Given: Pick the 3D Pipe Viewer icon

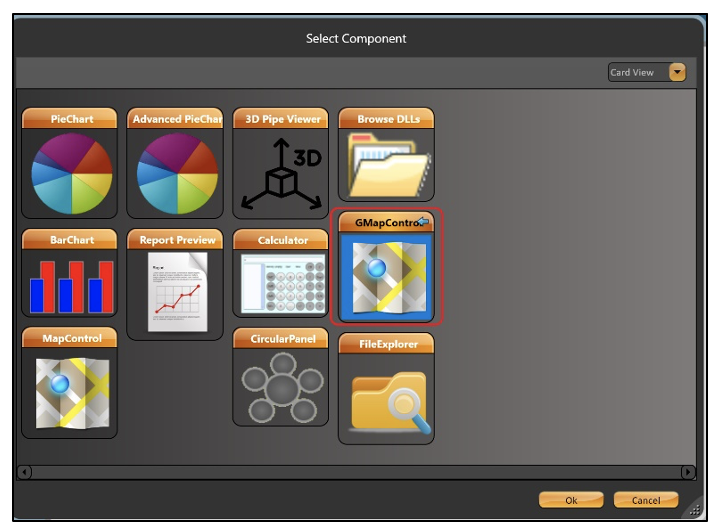Looking at the screenshot, I should 281,172.
